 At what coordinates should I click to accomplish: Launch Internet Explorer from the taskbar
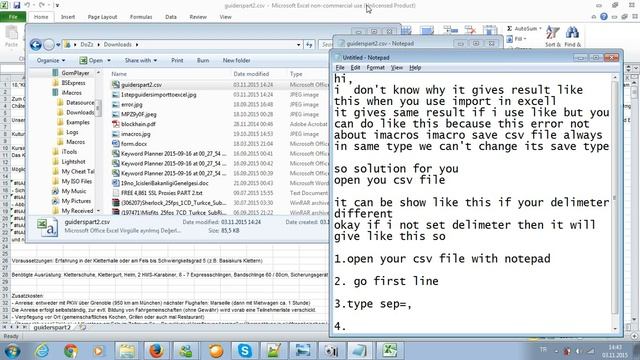(x=42, y=351)
